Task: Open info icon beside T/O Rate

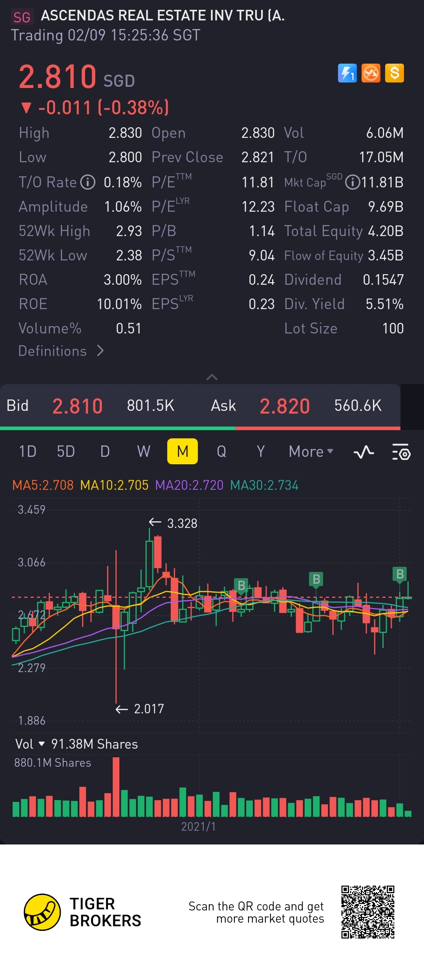Action: [x=88, y=182]
